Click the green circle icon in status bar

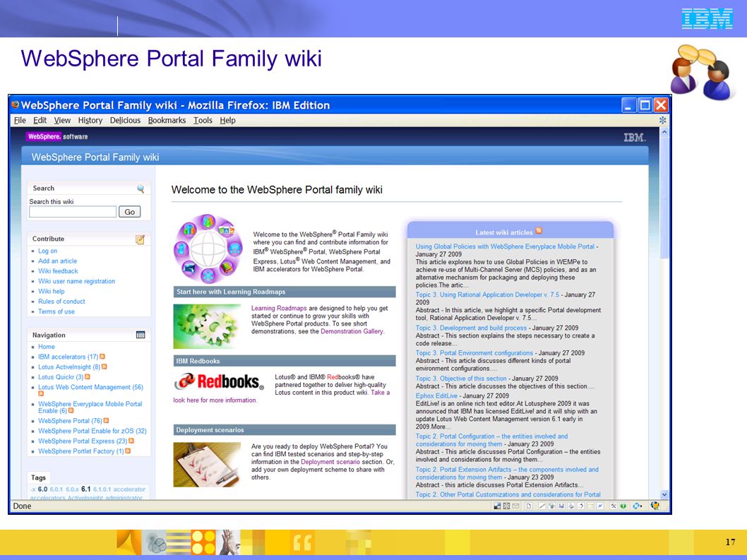623,506
